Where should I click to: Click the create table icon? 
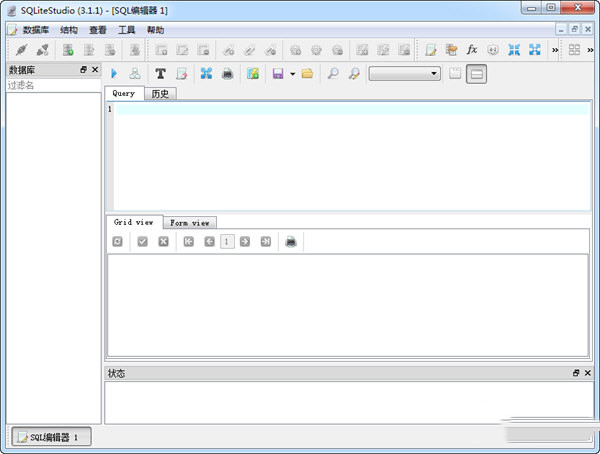(161, 50)
